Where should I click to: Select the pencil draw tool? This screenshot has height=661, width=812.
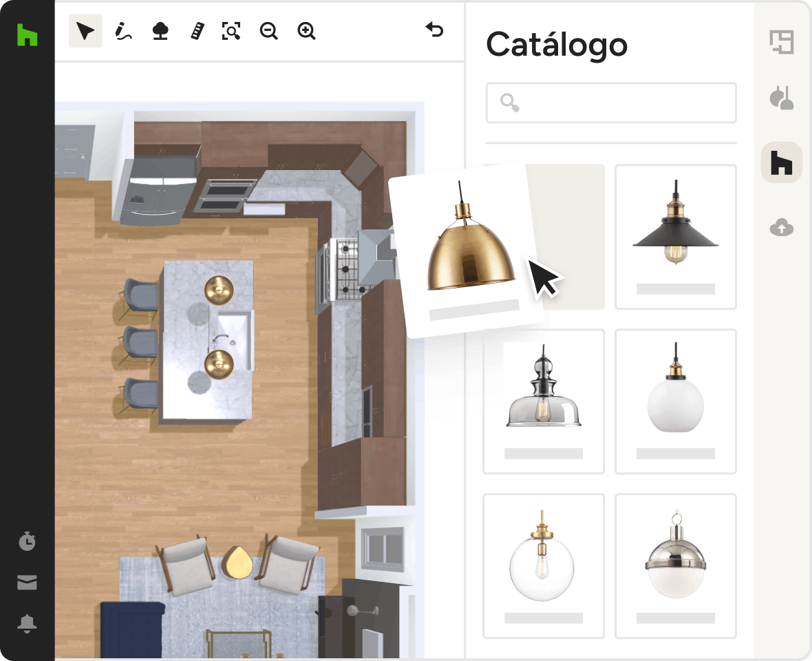(x=122, y=31)
